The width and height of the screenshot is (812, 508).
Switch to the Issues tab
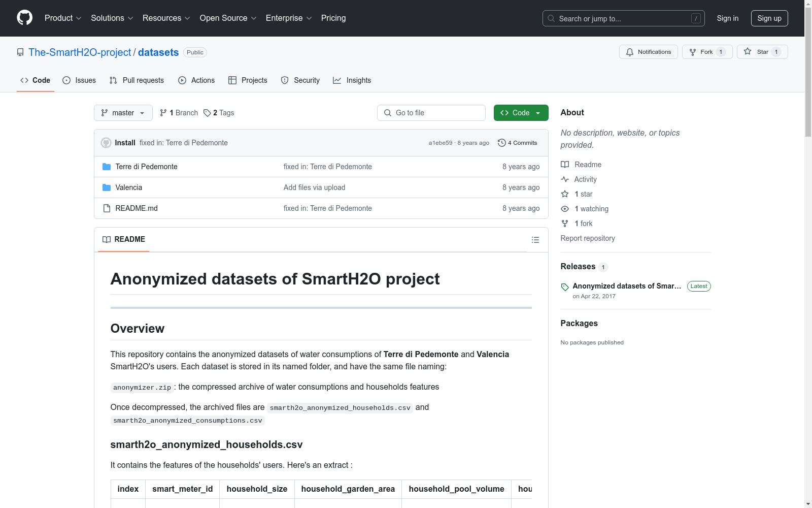tap(79, 80)
